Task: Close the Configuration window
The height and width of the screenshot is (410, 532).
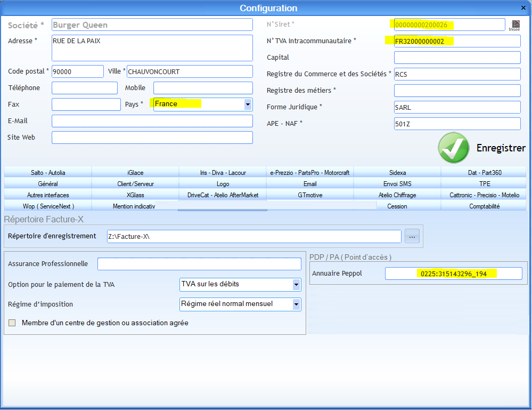Action: [522, 7]
